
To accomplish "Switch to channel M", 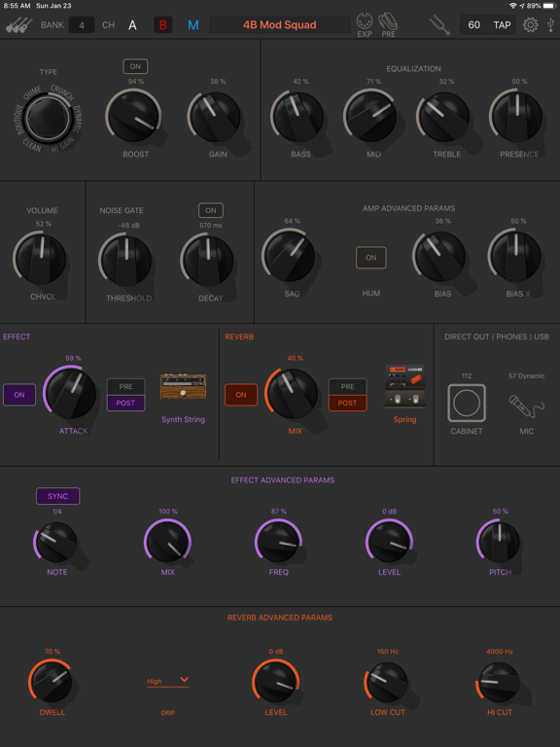I will 193,25.
